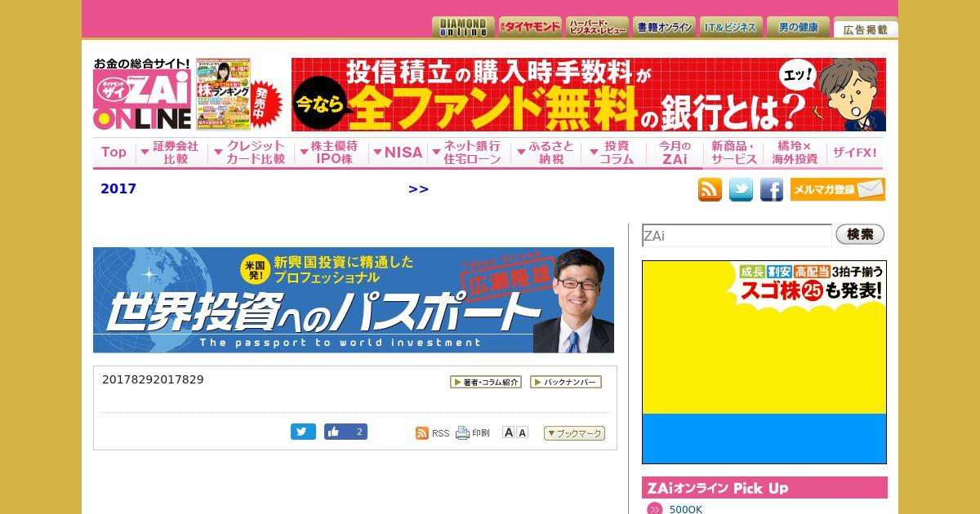The height and width of the screenshot is (514, 980).
Task: Select the small font size A
Action: pyautogui.click(x=523, y=432)
